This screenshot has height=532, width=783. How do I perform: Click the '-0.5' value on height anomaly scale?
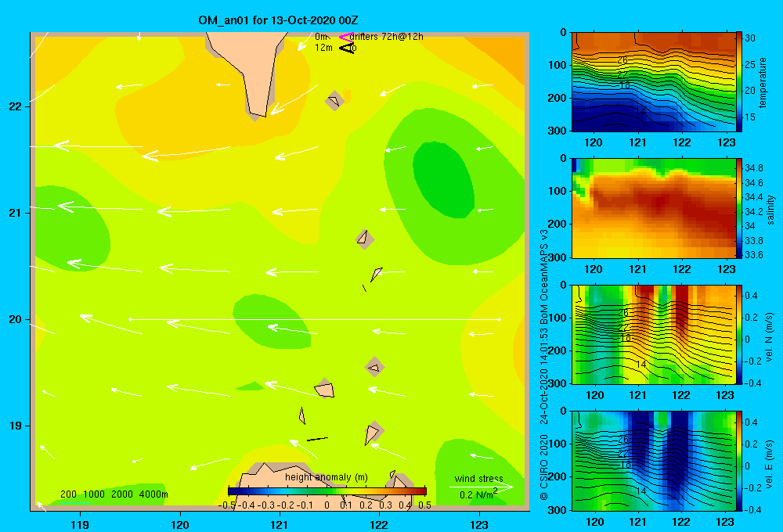point(227,505)
